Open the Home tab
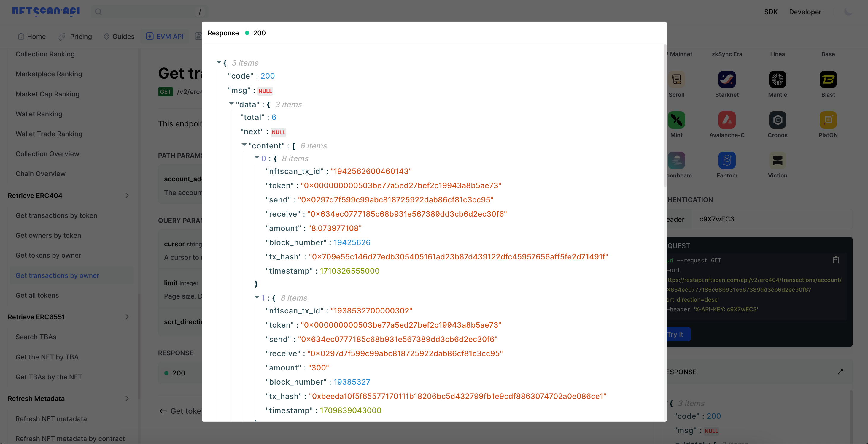Viewport: 868px width, 444px height. (32, 37)
